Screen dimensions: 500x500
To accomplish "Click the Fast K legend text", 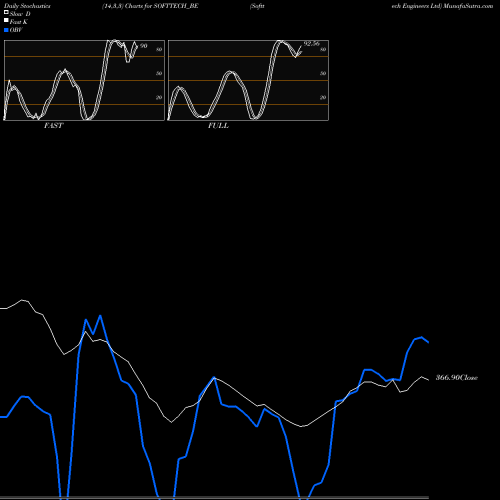I will 19,22.
